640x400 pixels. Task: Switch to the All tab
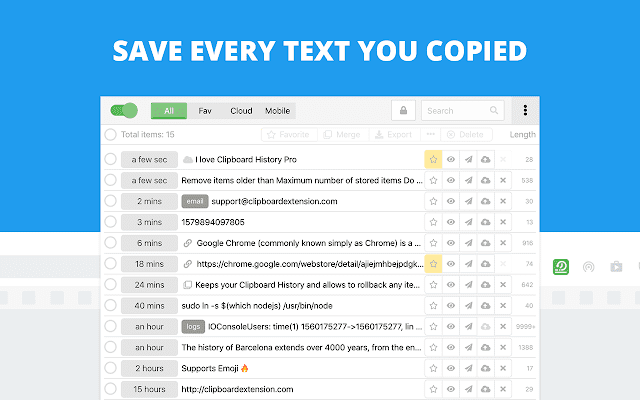(169, 111)
